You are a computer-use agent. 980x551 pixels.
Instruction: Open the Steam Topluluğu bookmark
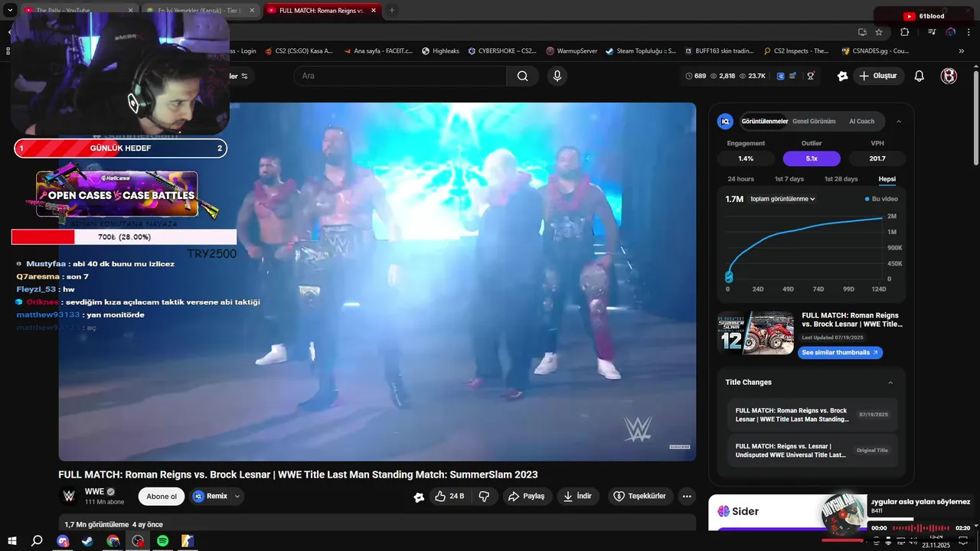[x=641, y=51]
